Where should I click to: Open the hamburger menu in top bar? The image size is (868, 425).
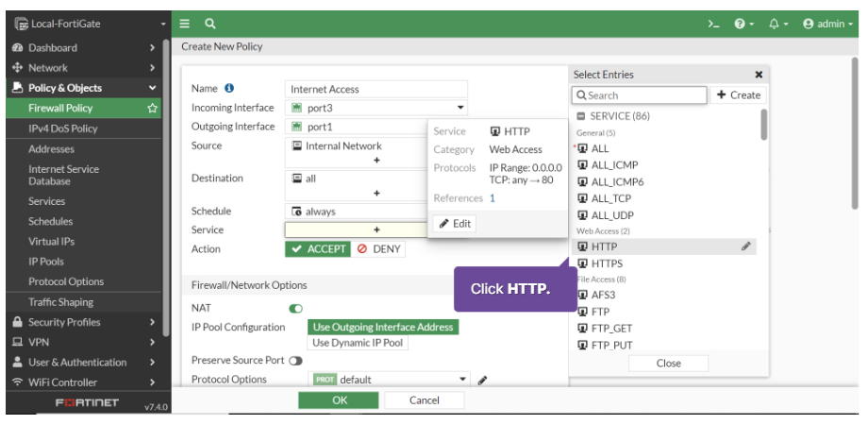(185, 24)
